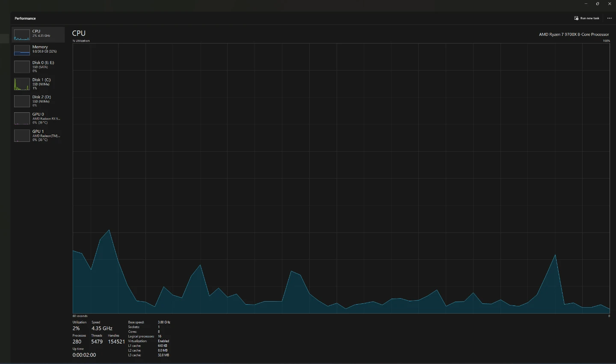
Task: Close the Task Manager window
Action: tap(610, 4)
